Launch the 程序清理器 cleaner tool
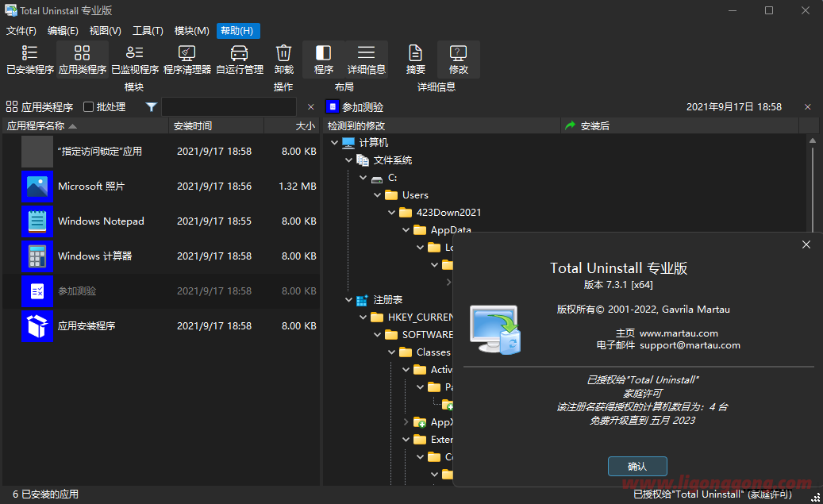This screenshot has height=504, width=823. [187, 60]
